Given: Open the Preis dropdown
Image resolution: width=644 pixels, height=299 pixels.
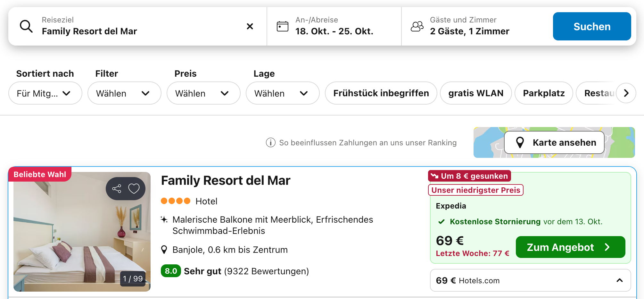Looking at the screenshot, I should [203, 93].
